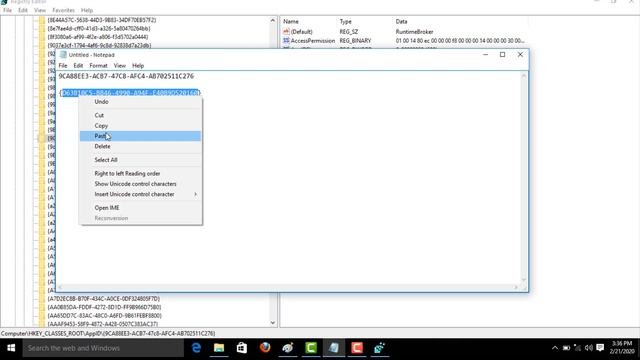Image resolution: width=640 pixels, height=360 pixels.
Task: Open Notepad Help menu
Action: point(138,65)
